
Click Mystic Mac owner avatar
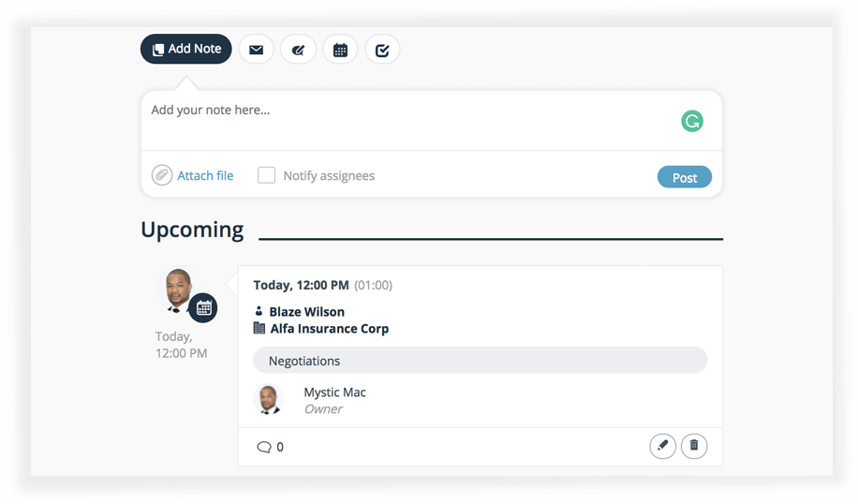[x=269, y=400]
